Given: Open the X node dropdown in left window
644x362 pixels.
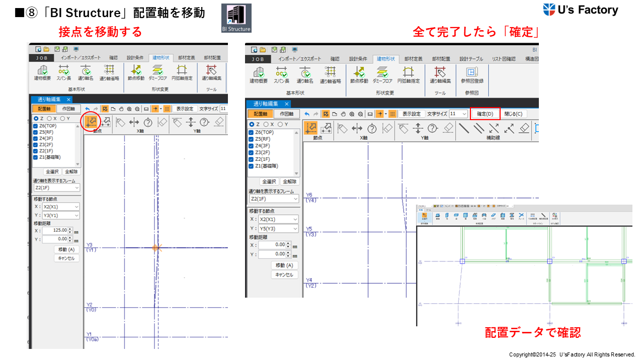Looking at the screenshot, I should [61, 207].
